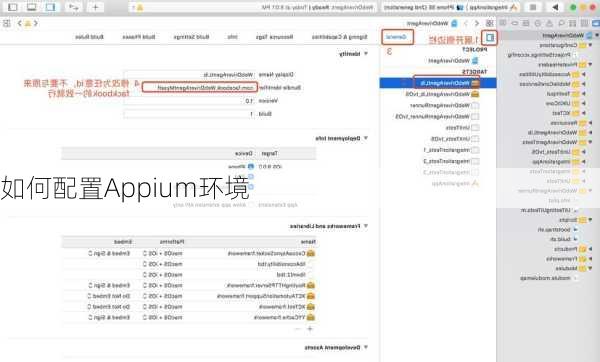Toggle the debug area panel button
Screen dimensions: 600x362
click(32, 7)
